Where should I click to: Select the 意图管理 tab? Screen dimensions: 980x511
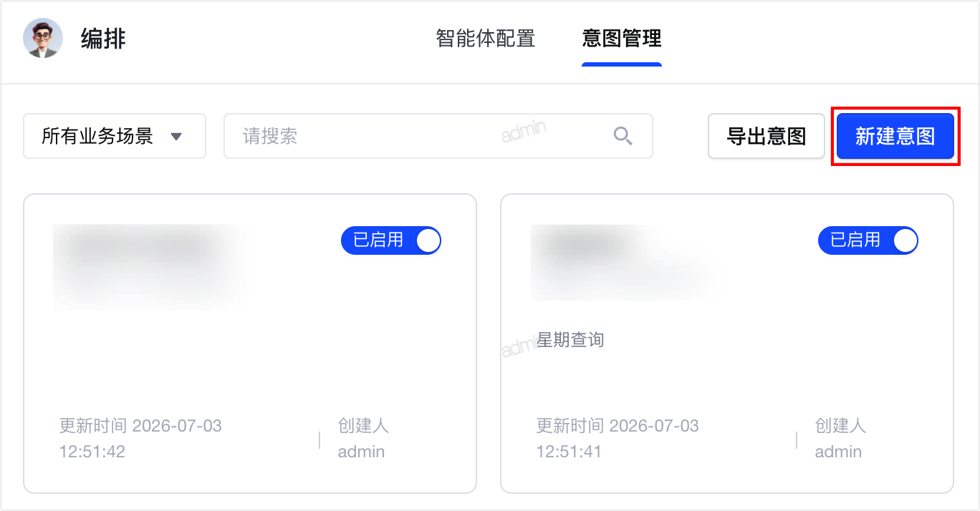click(622, 39)
